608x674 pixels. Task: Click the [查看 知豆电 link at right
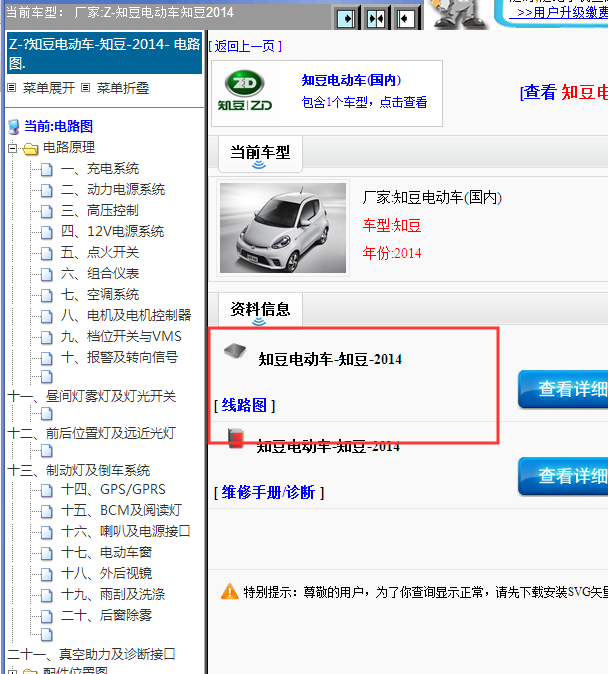564,92
